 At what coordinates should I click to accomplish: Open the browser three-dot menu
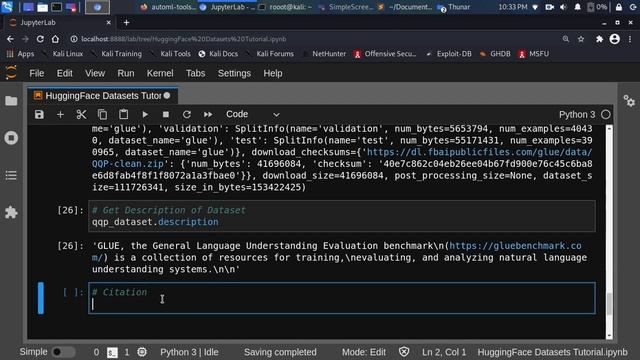(630, 39)
